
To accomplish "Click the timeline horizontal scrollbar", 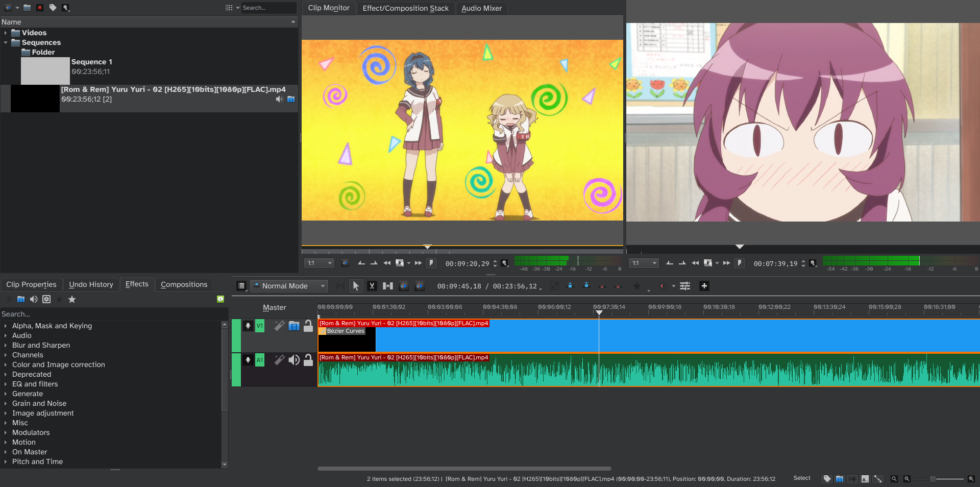I will point(464,468).
